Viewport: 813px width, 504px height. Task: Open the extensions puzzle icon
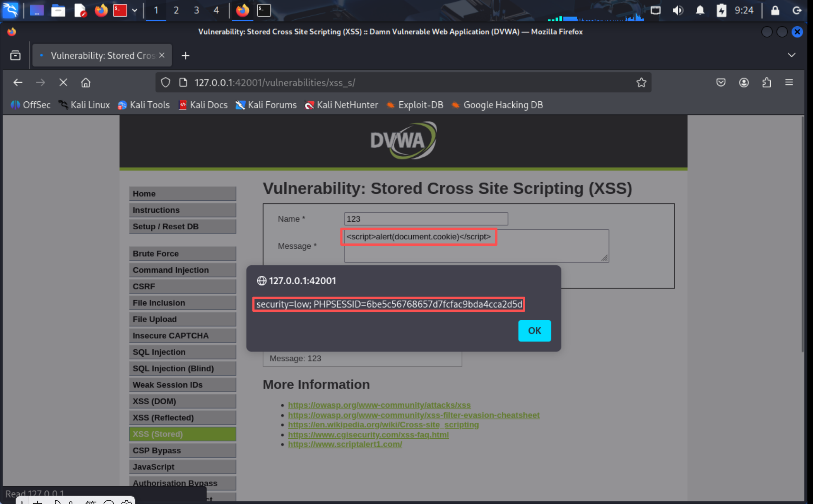point(767,82)
